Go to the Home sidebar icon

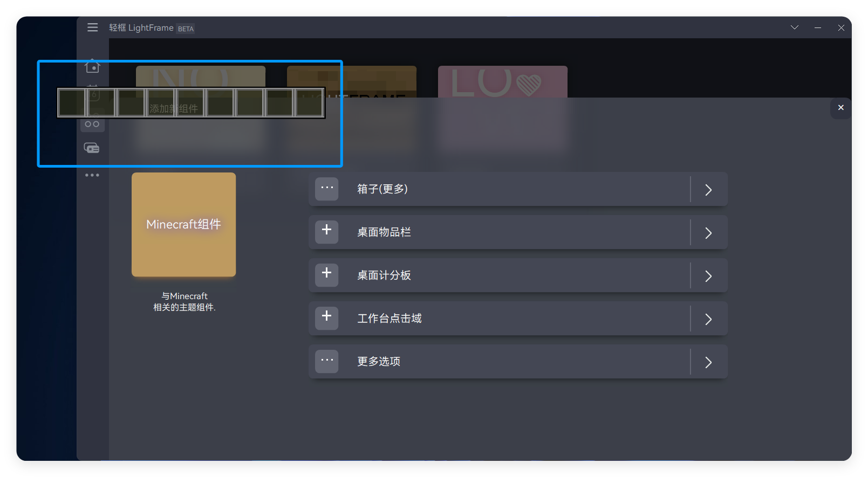point(92,66)
